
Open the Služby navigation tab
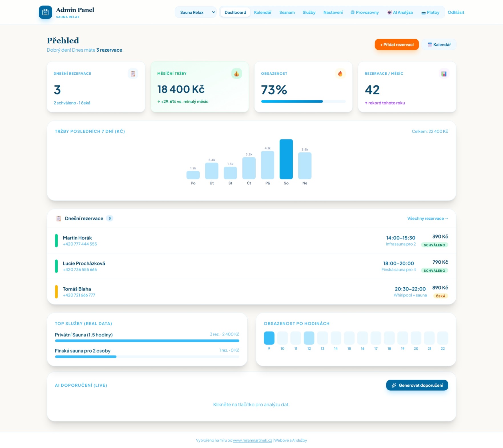click(x=309, y=12)
